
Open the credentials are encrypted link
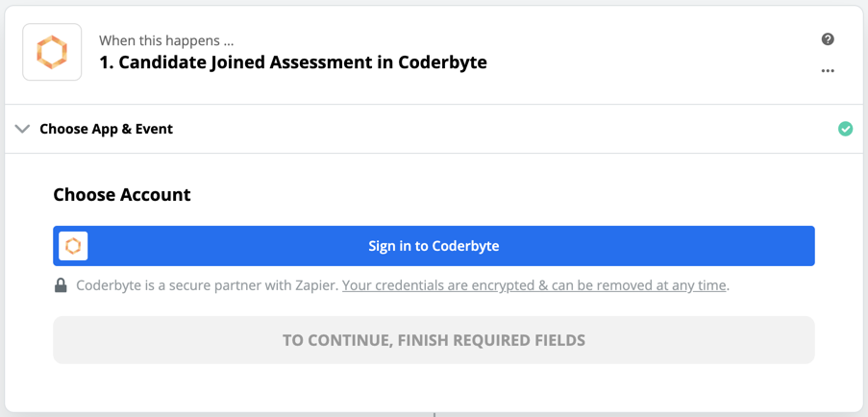coord(534,285)
